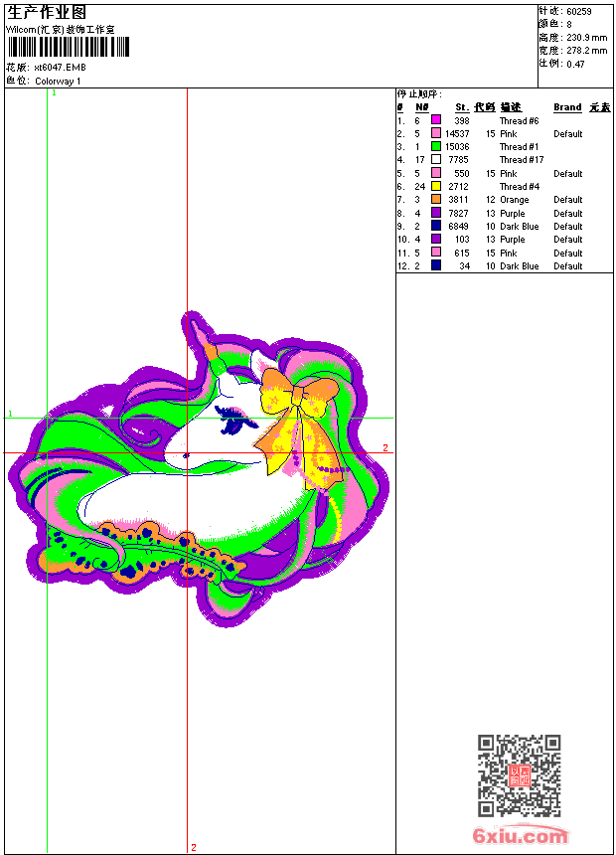Click the "Pink" description in row 2
This screenshot has height=855, width=616.
point(508,134)
